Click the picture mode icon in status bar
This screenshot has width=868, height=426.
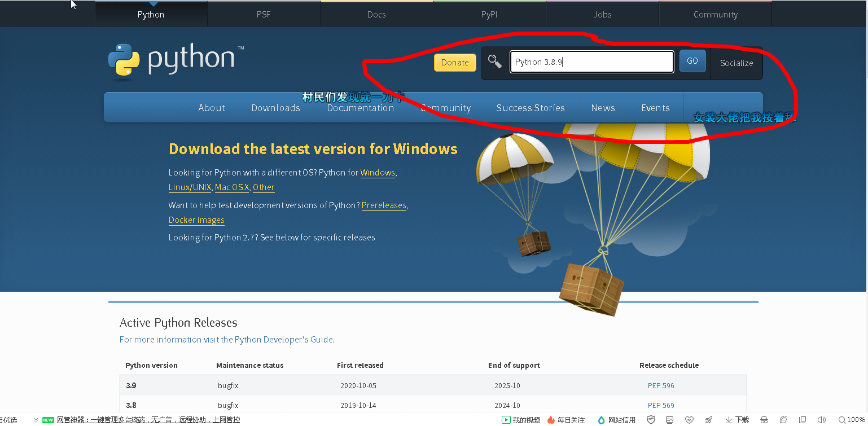pos(669,420)
